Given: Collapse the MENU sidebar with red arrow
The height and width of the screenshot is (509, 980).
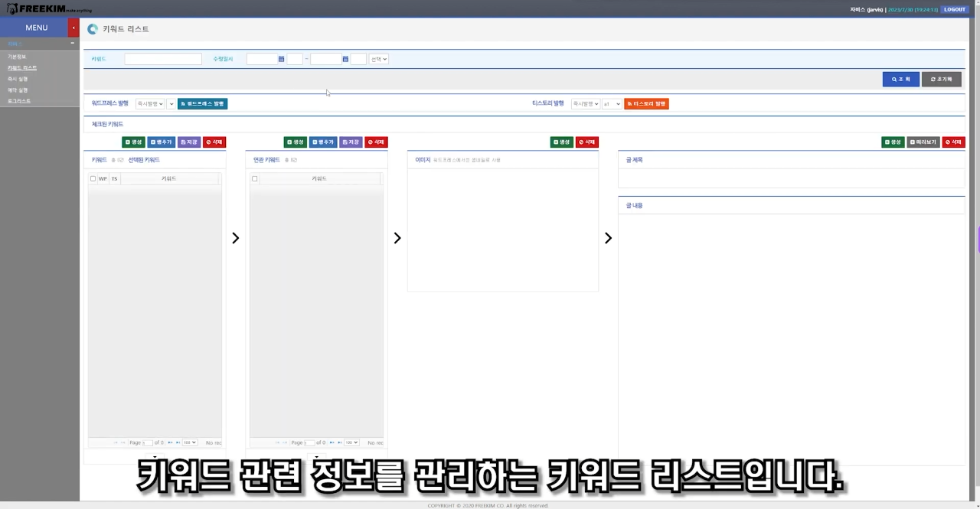Looking at the screenshot, I should pyautogui.click(x=73, y=28).
